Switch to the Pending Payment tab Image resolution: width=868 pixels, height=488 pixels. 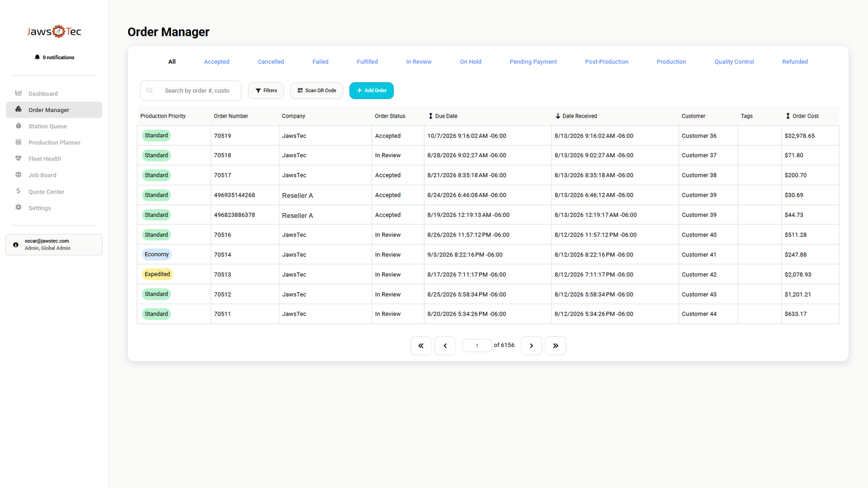tap(533, 62)
